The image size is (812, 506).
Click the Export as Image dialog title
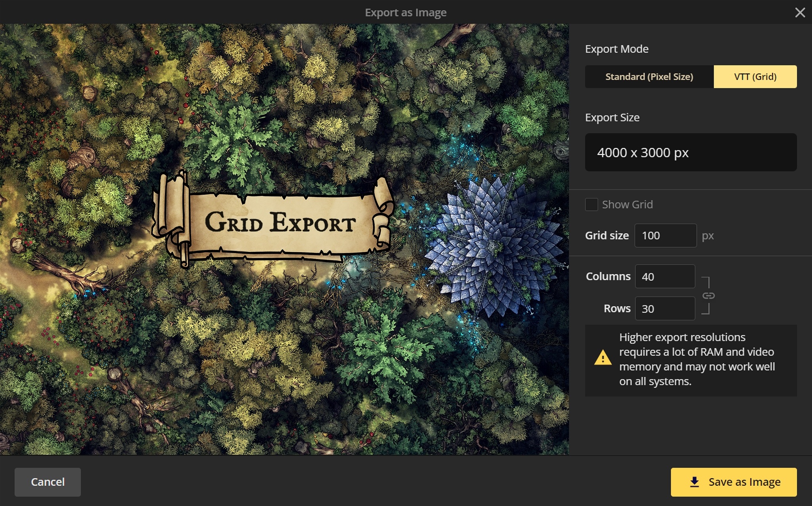coord(405,12)
